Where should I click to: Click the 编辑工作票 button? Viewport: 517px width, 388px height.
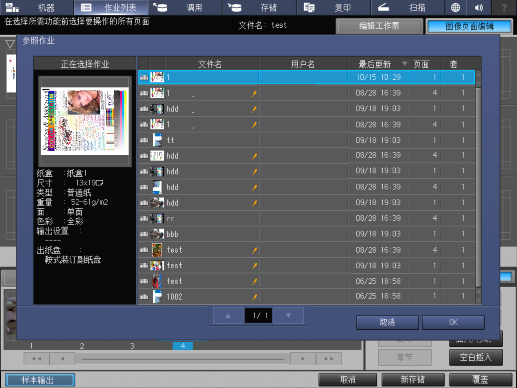point(379,26)
